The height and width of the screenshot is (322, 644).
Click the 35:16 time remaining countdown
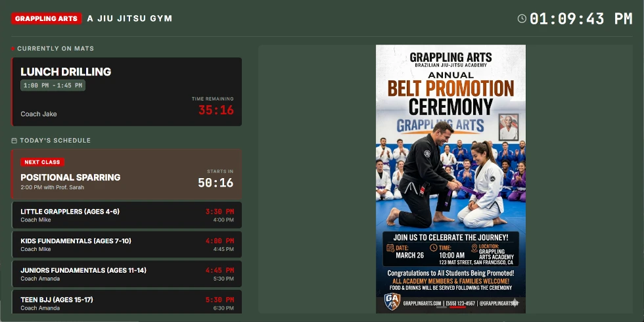216,110
